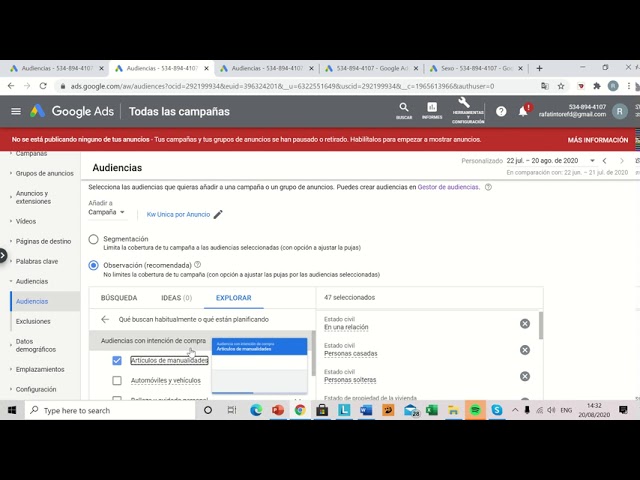
Task: Select the Segmentación radio option
Action: pos(94,239)
